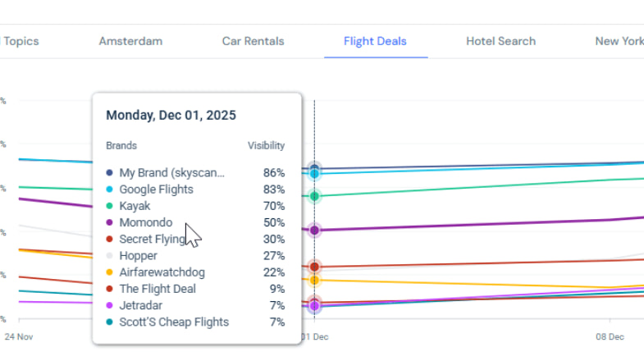Click the 24 Nov axis label
644x361 pixels.
tap(18, 336)
